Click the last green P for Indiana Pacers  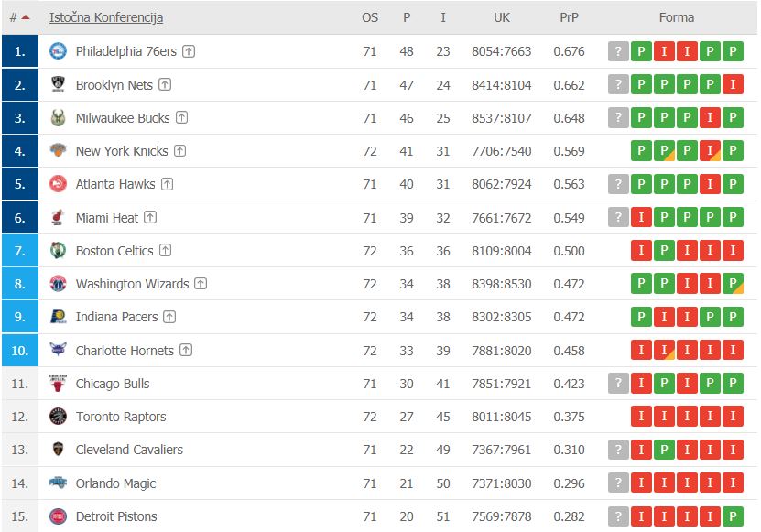click(732, 317)
